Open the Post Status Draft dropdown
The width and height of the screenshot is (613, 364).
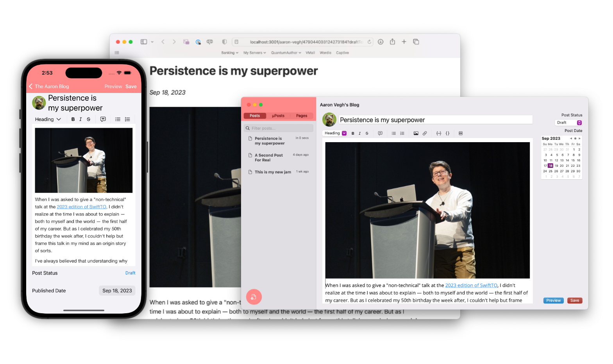pyautogui.click(x=569, y=123)
